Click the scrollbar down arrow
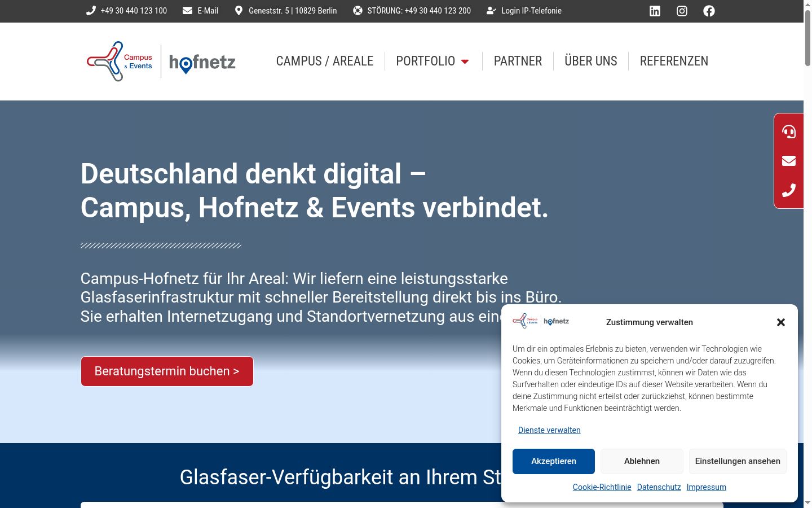Image resolution: width=812 pixels, height=508 pixels. pos(807,503)
